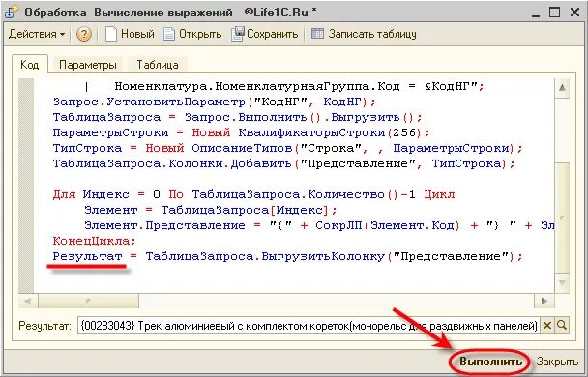Click the document icon beside Открыть
The height and width of the screenshot is (377, 588).
[169, 34]
